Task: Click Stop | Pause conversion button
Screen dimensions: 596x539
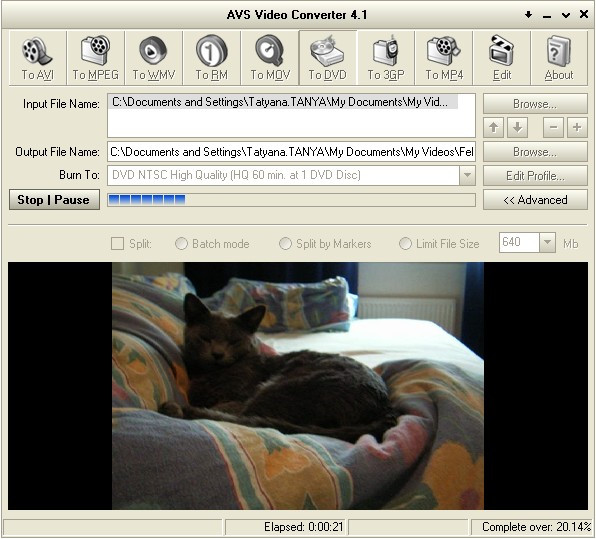Action: coord(54,200)
